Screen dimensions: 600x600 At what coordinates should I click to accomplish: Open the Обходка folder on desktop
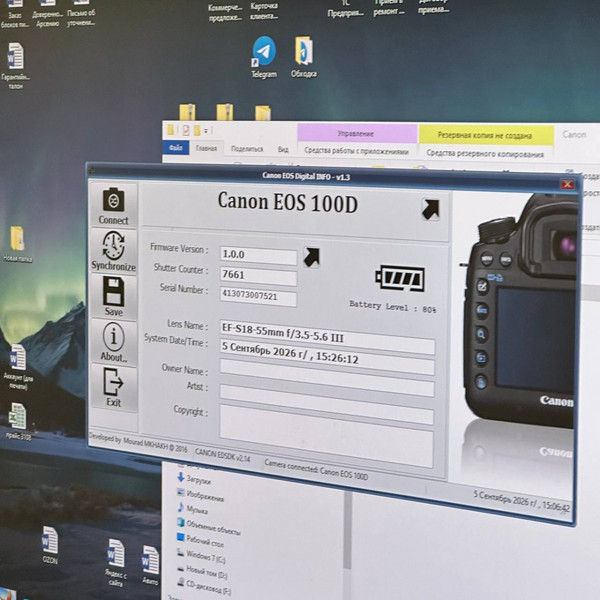tap(304, 57)
